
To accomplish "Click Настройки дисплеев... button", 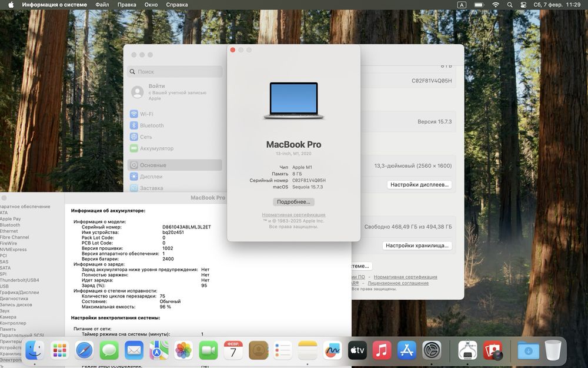I will 419,185.
